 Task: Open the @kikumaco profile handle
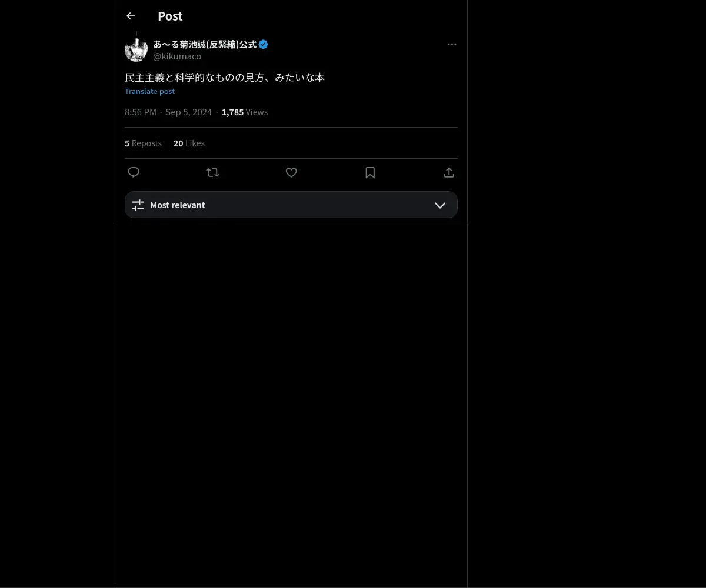click(177, 56)
